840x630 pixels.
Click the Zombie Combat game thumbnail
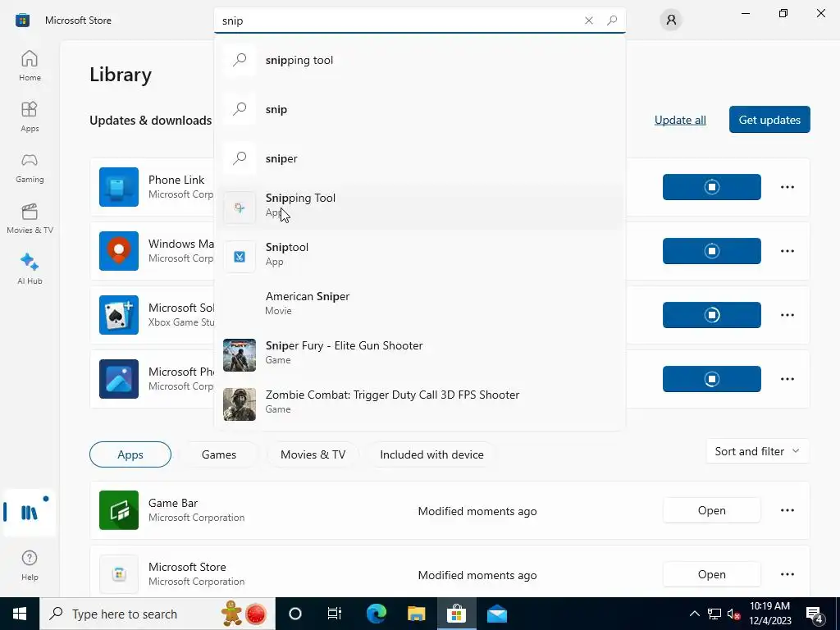coord(240,404)
